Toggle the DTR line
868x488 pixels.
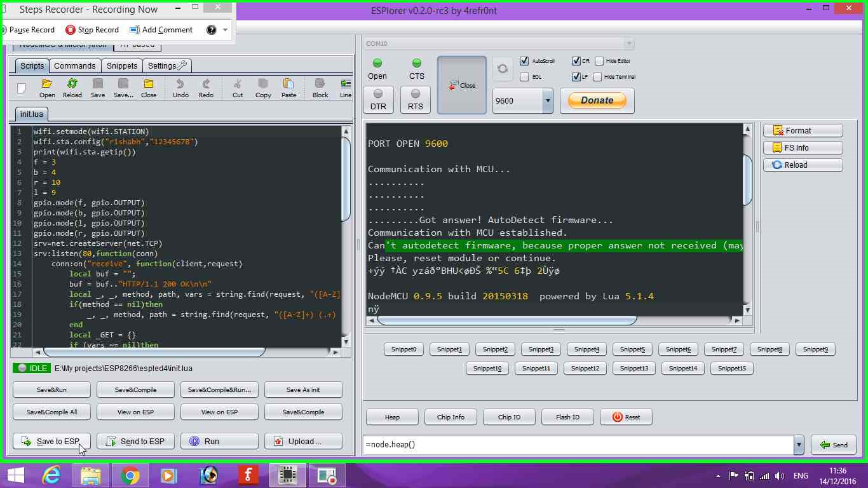(x=378, y=100)
